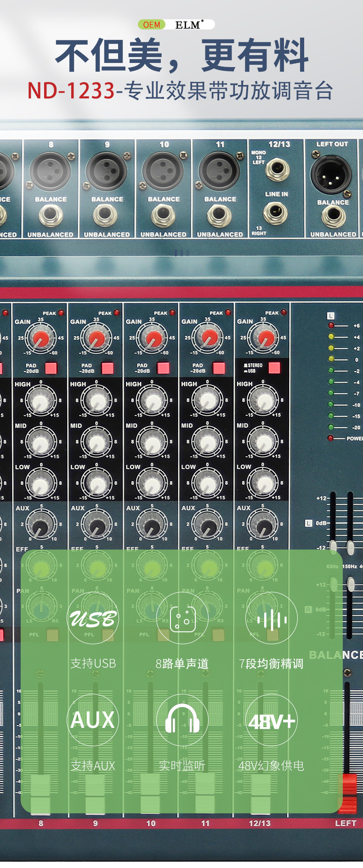Click the USB support feature icon
Image resolution: width=363 pixels, height=868 pixels.
[x=93, y=618]
